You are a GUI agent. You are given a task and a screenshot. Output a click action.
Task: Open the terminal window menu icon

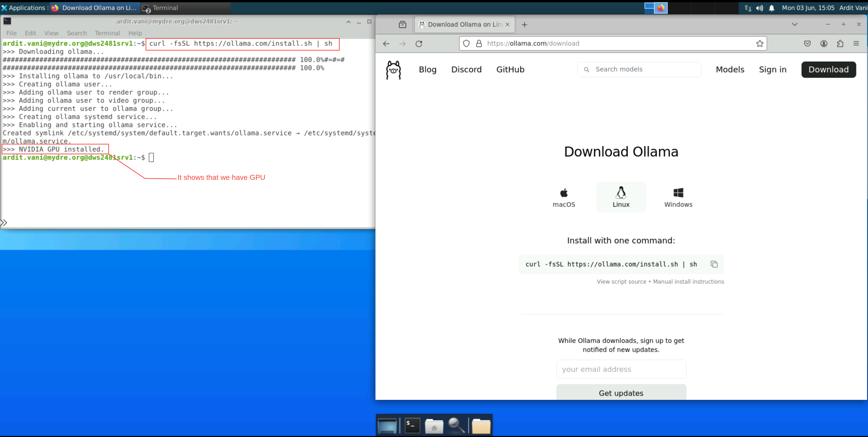coord(7,21)
